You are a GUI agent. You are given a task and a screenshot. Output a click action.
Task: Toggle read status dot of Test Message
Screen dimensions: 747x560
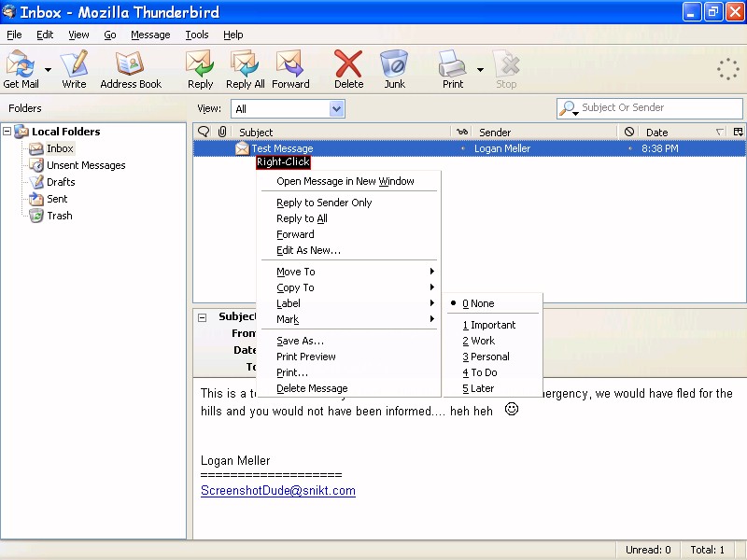(462, 148)
